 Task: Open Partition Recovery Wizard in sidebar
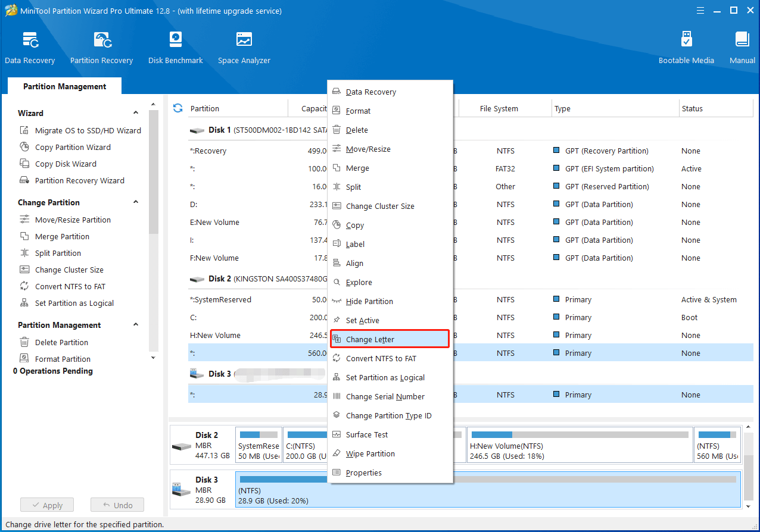[73, 180]
